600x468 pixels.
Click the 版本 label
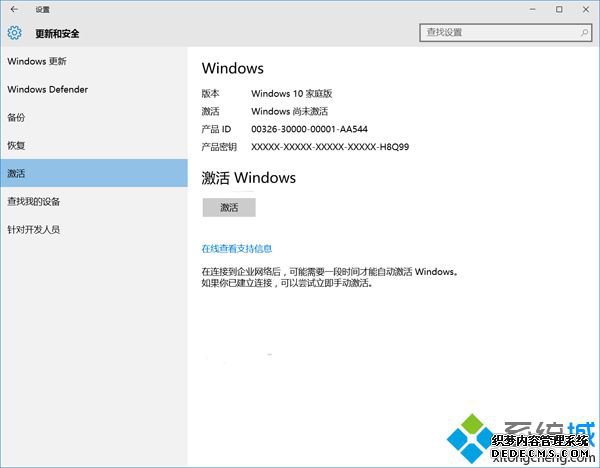point(210,93)
